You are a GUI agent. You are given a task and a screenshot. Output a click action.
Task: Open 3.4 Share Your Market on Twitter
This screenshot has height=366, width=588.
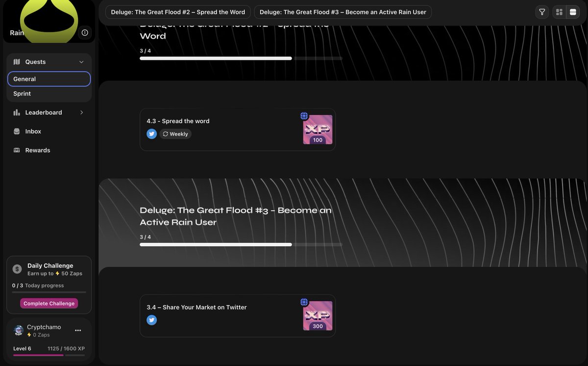tap(238, 316)
